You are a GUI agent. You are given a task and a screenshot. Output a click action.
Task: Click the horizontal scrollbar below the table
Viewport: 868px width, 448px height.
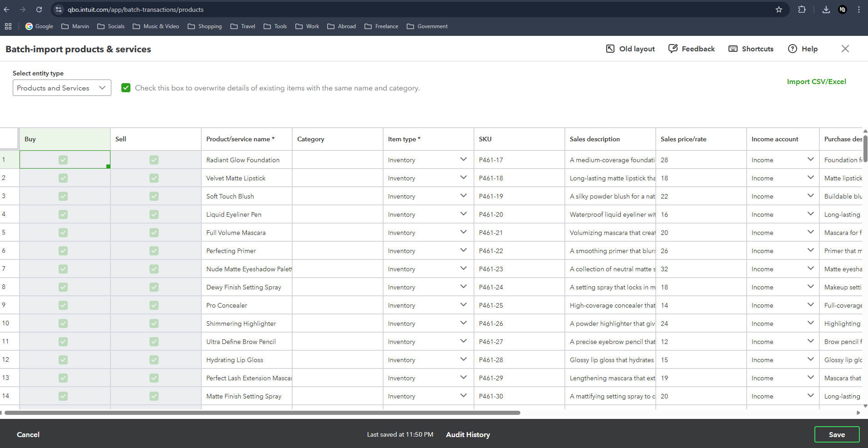tap(262, 413)
